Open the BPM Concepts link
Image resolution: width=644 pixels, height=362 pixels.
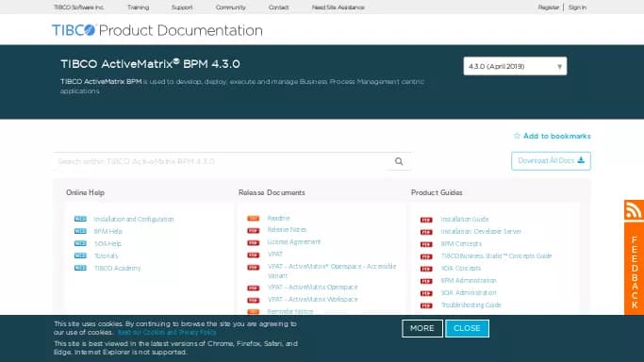(461, 244)
